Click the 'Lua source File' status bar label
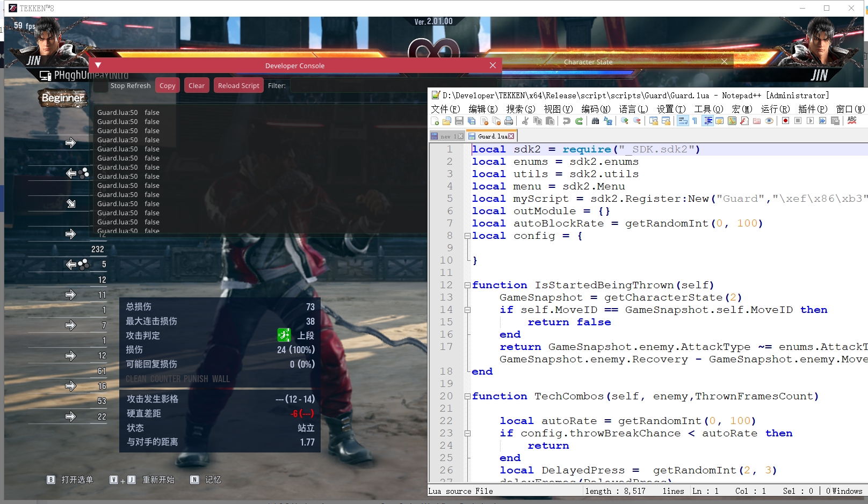 [461, 491]
